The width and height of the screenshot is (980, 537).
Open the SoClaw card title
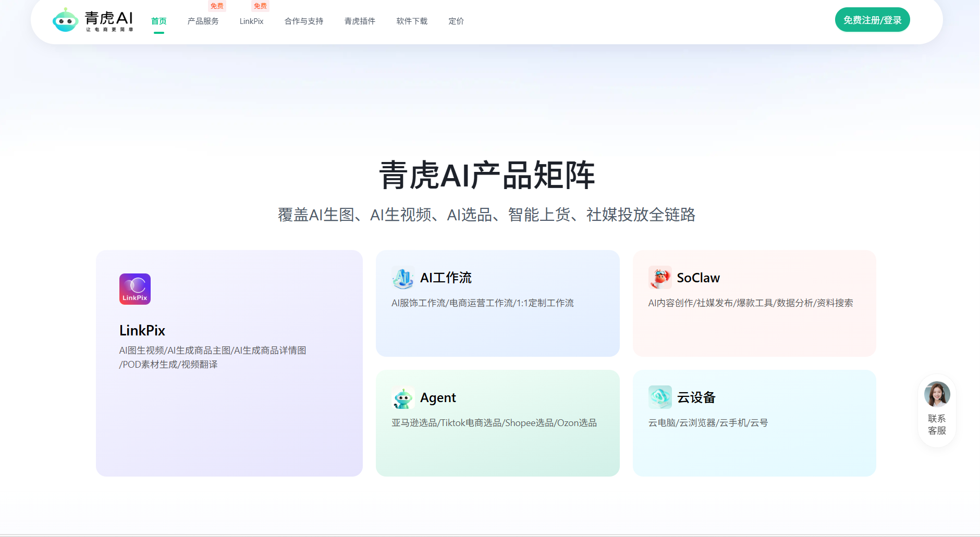[x=699, y=278]
